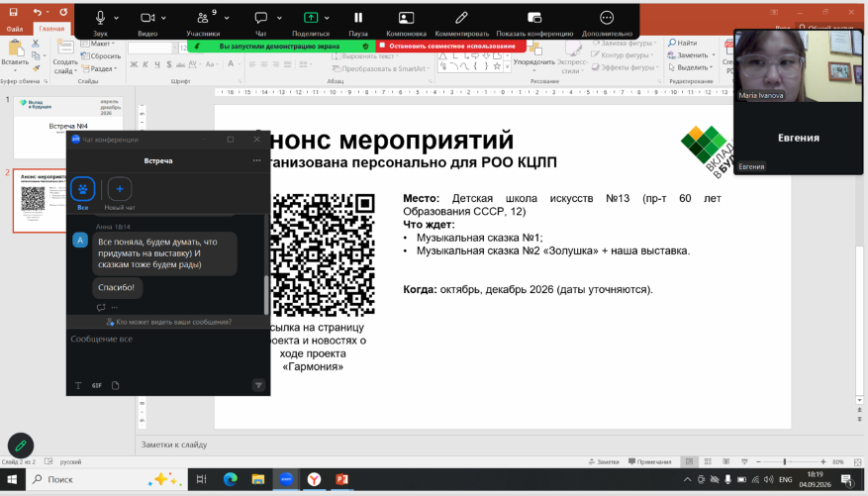Click Примечания comments in status bar
The image size is (868, 496).
[650, 461]
